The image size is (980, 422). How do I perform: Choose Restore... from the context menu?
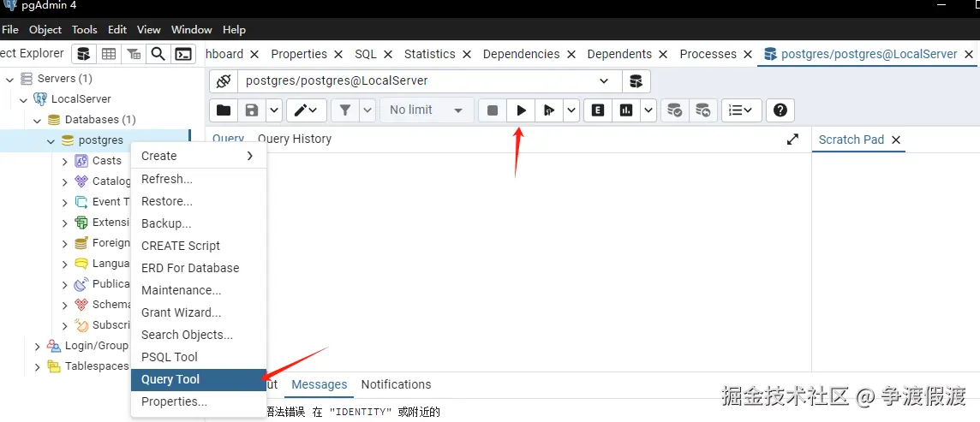198,202
